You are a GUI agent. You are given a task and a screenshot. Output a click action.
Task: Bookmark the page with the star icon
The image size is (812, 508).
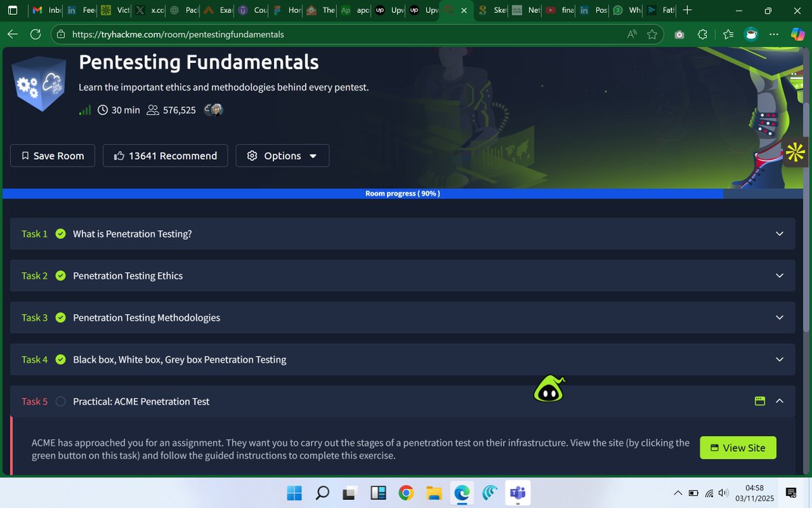click(x=652, y=35)
